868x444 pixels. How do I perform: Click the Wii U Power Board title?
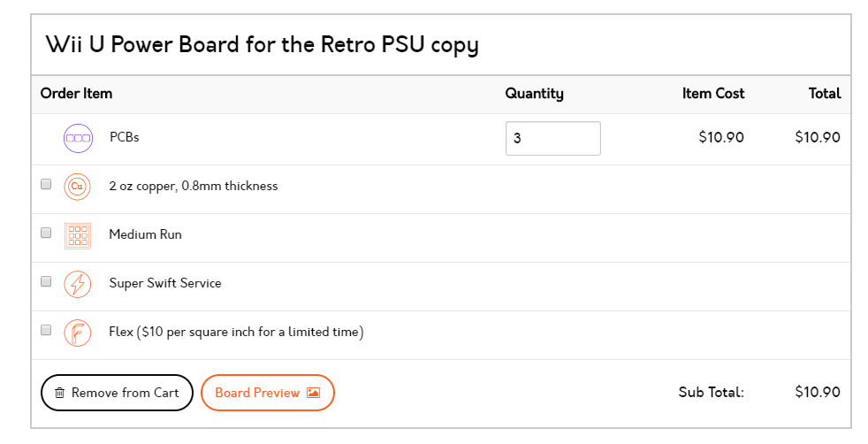262,45
